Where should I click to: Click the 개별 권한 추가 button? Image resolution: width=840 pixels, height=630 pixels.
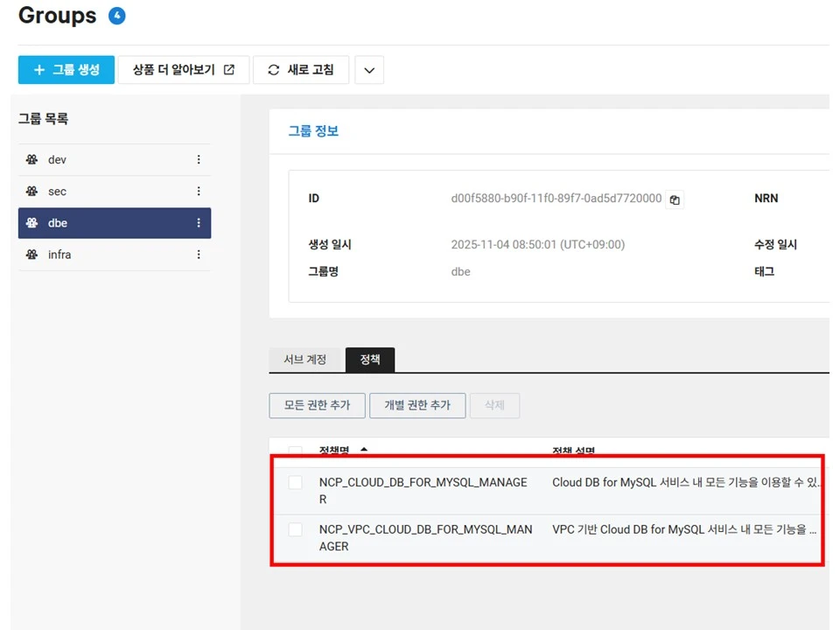417,405
